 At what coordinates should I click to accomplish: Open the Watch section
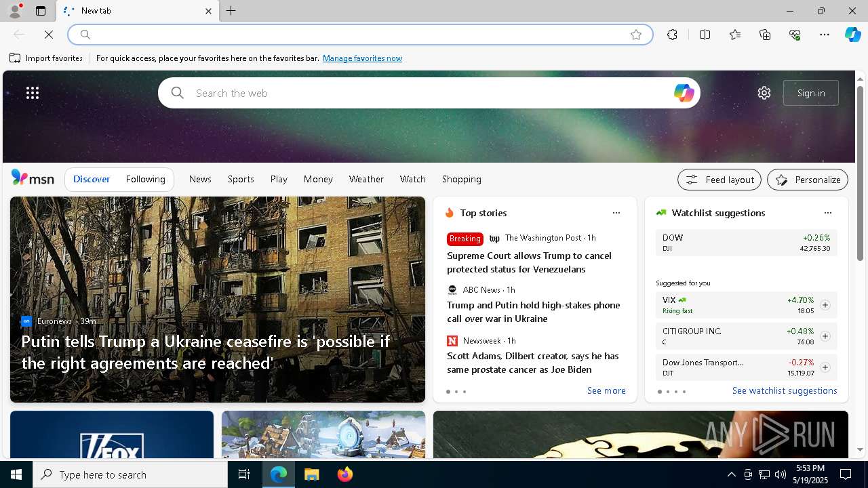[413, 179]
